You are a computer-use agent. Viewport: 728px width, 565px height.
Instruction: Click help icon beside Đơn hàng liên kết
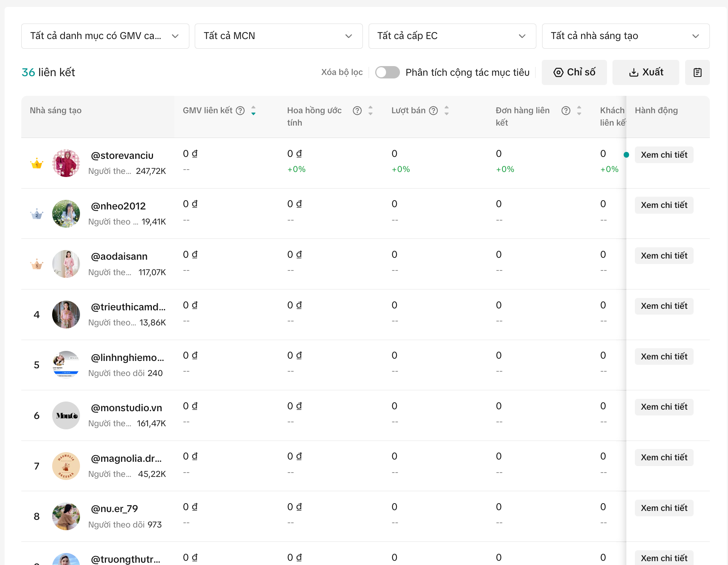[566, 111]
